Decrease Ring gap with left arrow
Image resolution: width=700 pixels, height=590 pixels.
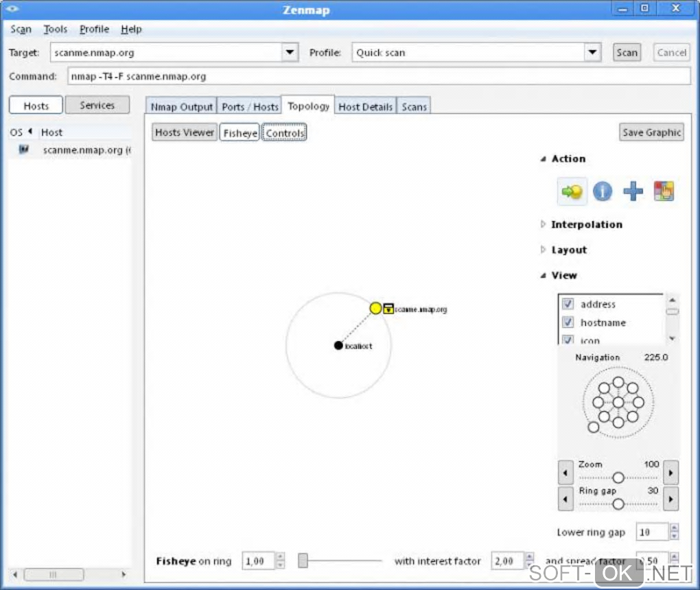click(x=565, y=499)
